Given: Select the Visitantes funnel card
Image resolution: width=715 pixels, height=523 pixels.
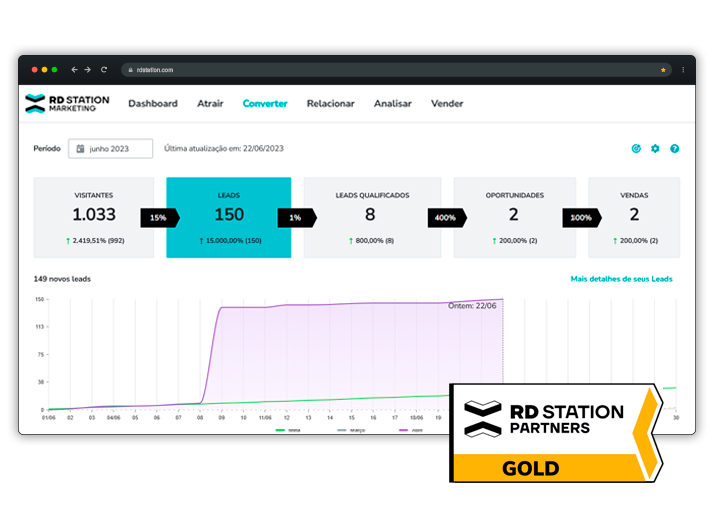Looking at the screenshot, I should coord(94,217).
